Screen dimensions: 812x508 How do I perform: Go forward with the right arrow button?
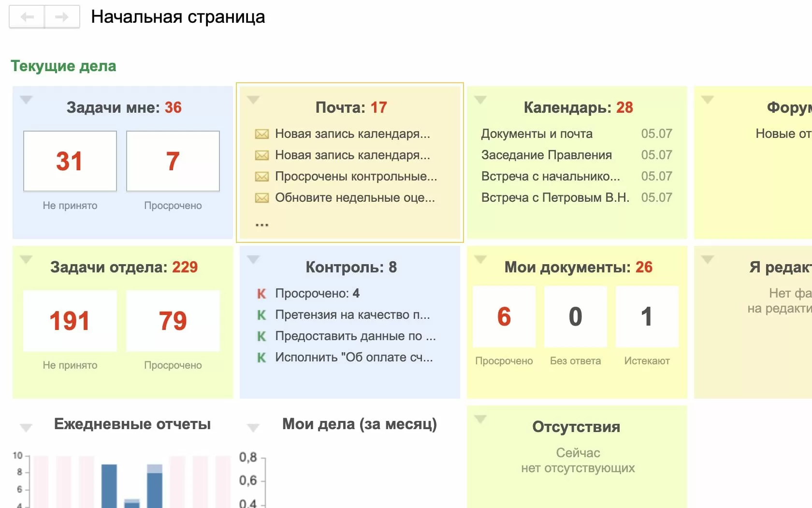click(x=62, y=17)
